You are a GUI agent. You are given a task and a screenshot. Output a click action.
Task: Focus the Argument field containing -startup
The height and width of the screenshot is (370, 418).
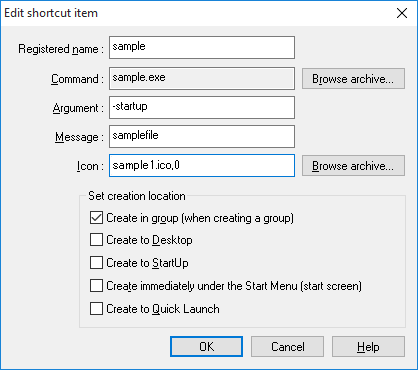click(202, 107)
